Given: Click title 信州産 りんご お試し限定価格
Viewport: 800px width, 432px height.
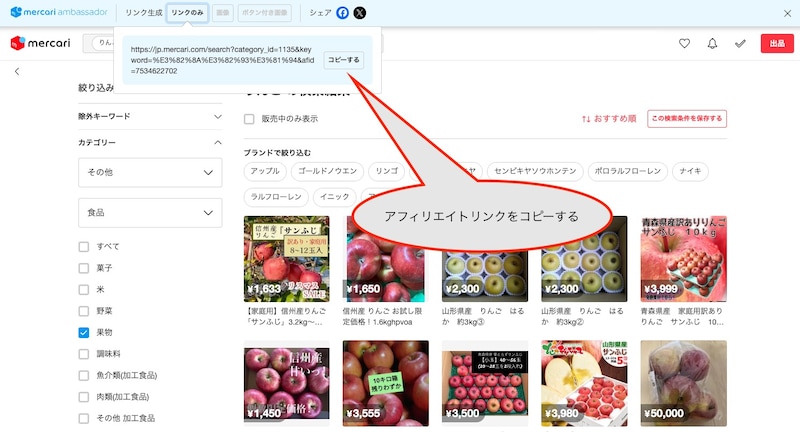Looking at the screenshot, I should [383, 316].
